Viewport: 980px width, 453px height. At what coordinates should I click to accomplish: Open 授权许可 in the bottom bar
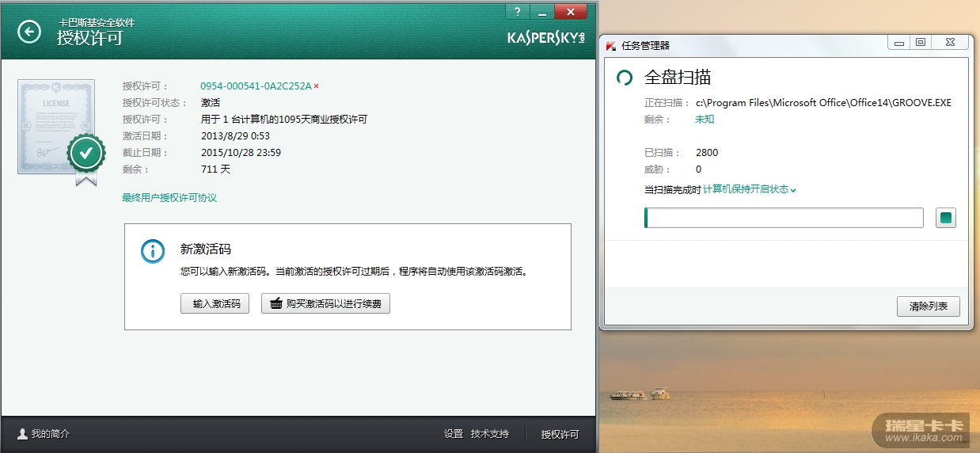point(560,434)
